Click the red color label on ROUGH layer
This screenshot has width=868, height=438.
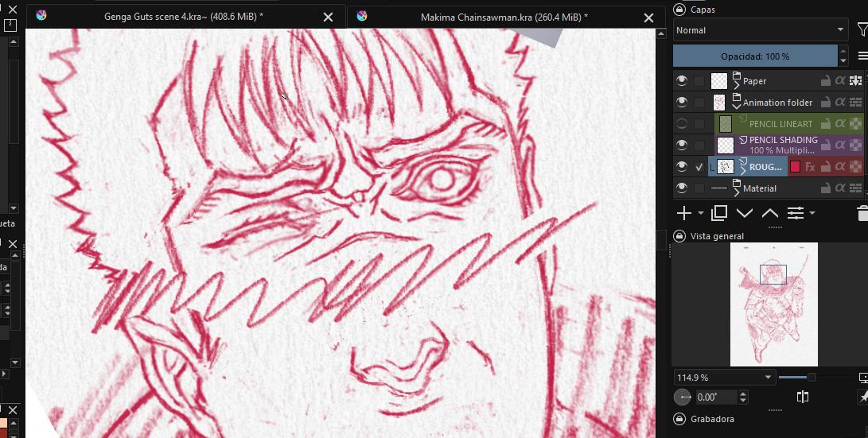pos(795,166)
